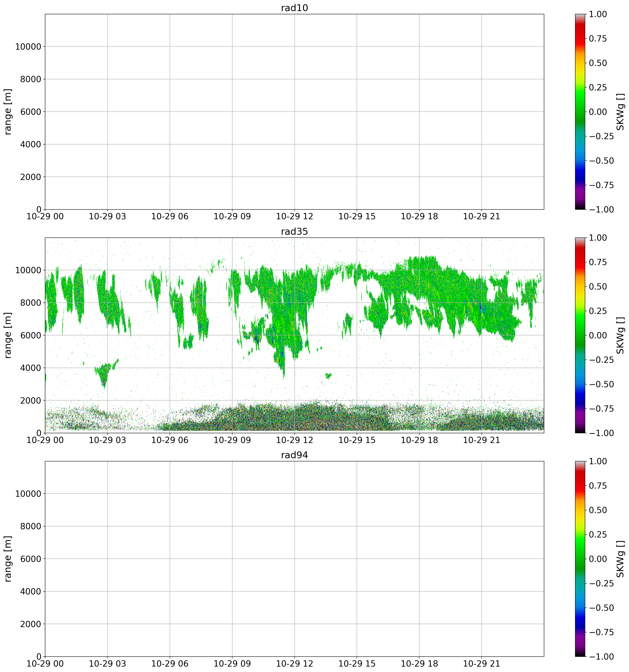Click the 10000 range tick on rad35
629x672 pixels.
pos(28,270)
